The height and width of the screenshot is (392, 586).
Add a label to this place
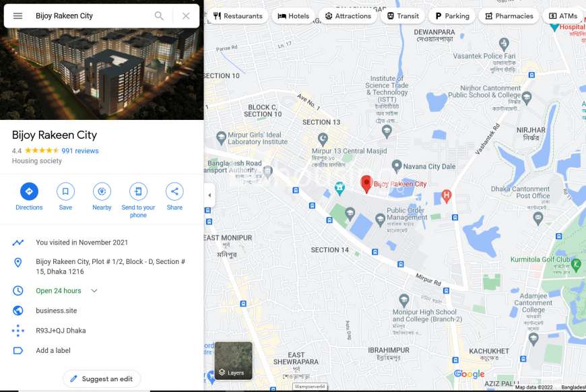point(53,350)
